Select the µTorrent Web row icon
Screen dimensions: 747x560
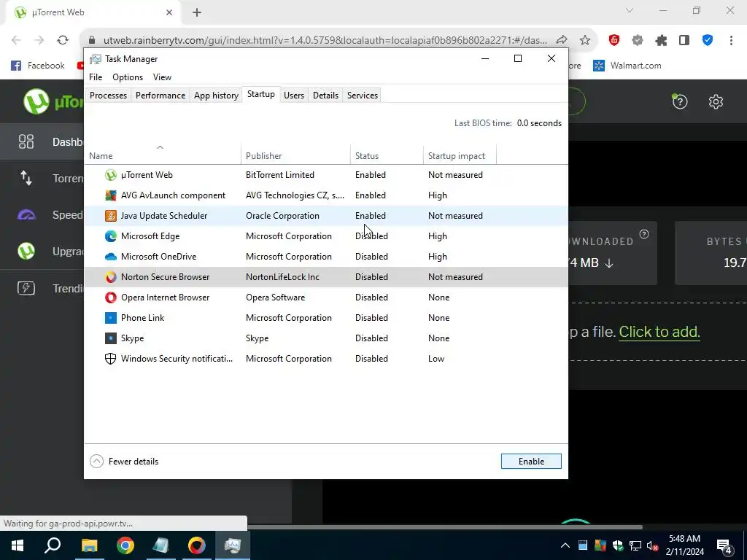tap(111, 175)
